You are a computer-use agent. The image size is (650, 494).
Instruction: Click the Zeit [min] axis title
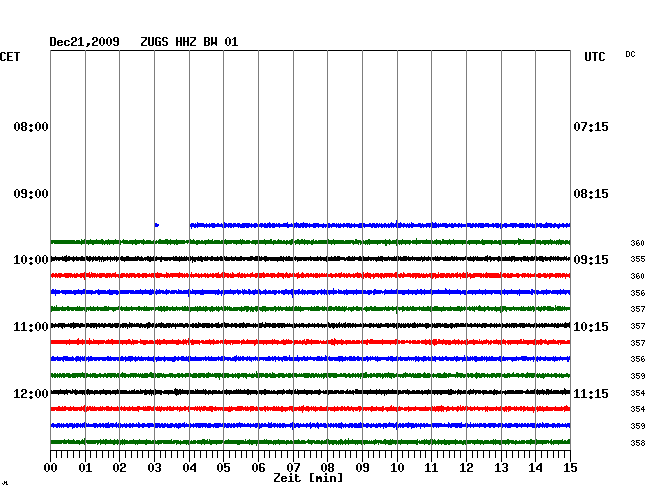pyautogui.click(x=308, y=478)
